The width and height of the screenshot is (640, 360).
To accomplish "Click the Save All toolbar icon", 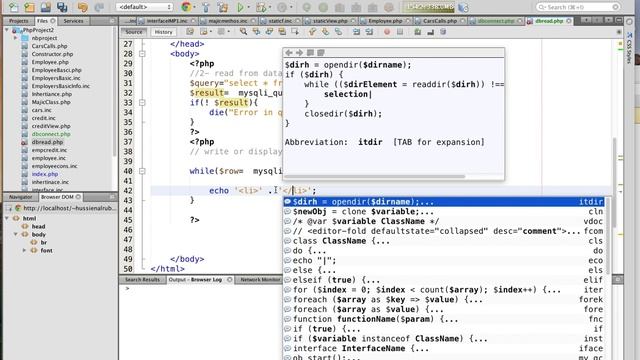I will (62, 7).
